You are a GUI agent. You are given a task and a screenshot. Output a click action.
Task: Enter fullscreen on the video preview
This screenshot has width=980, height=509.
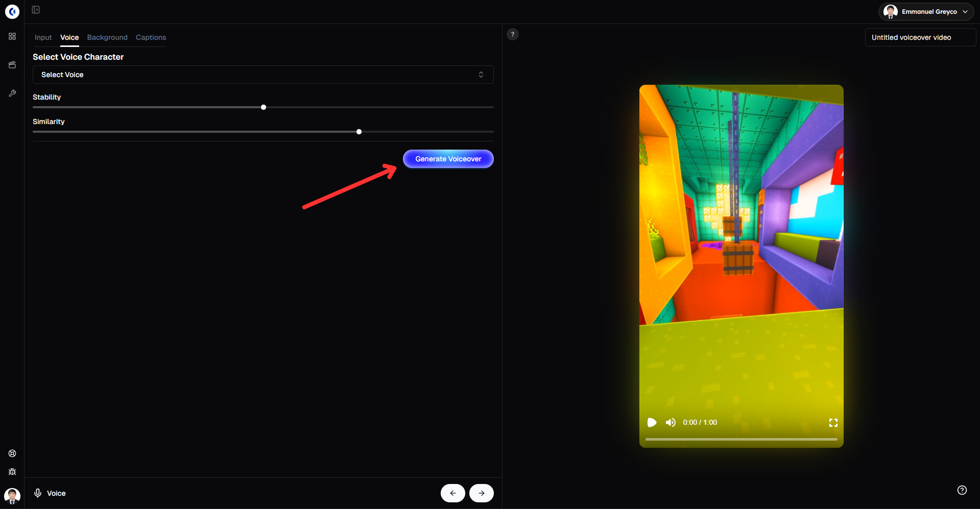coord(833,423)
